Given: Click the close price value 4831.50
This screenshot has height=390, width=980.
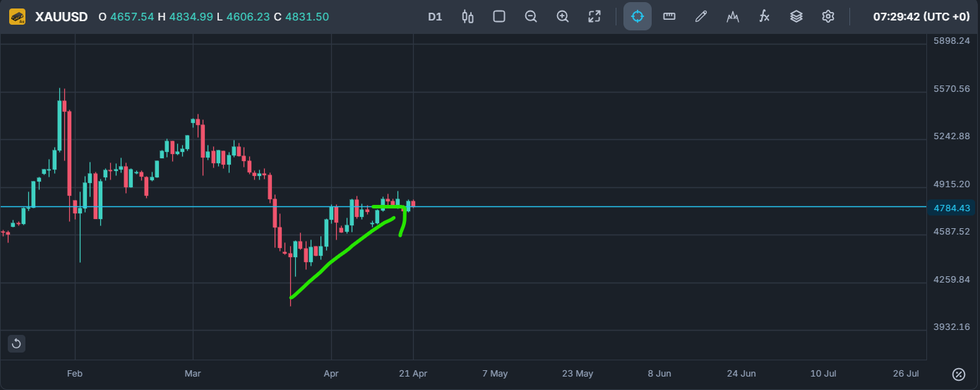Looking at the screenshot, I should (x=306, y=16).
